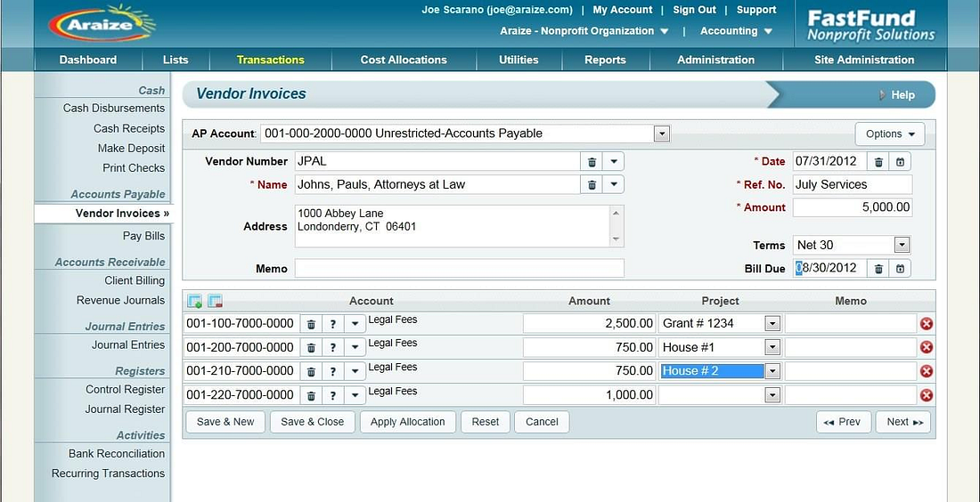Screen dimensions: 980x502
Task: Delete the 2,500.00 Grant # 1234 line
Action: click(x=927, y=323)
